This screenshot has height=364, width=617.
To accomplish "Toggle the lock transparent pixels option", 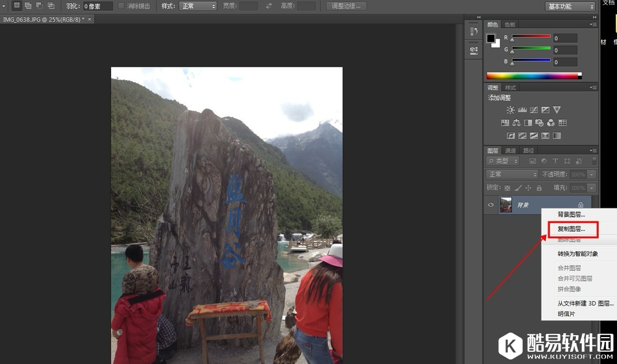I will coord(507,188).
